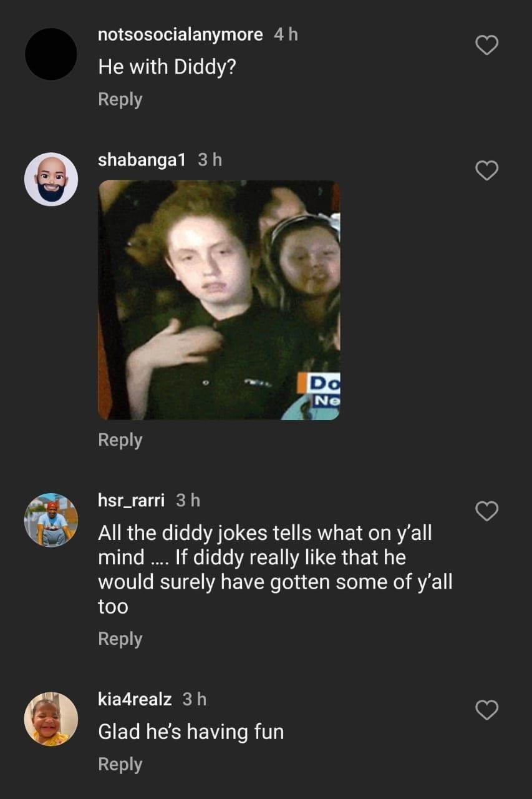Select the "Glad he's having fun" text
Screen dimensions: 532x799
(x=191, y=732)
